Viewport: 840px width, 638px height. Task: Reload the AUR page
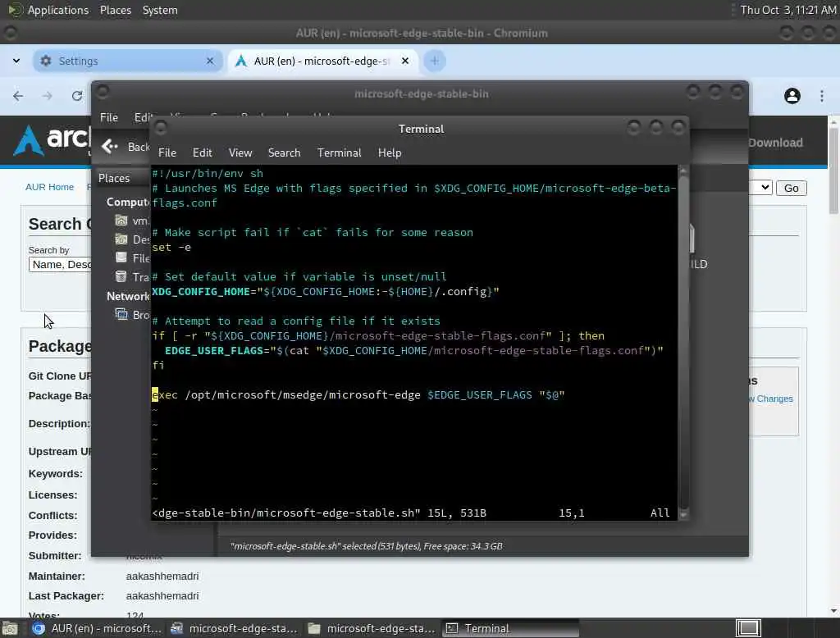tap(76, 96)
